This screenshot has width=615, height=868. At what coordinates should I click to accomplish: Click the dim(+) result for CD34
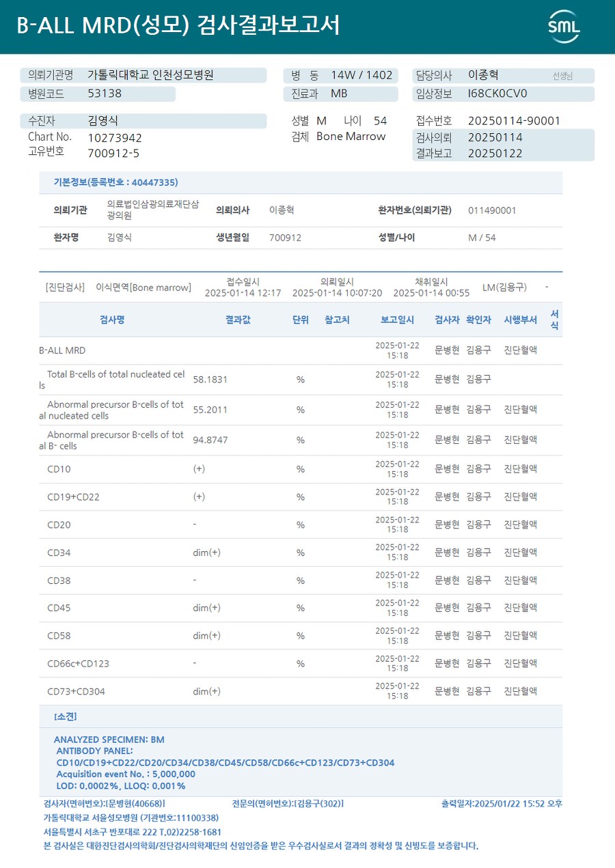(x=206, y=552)
